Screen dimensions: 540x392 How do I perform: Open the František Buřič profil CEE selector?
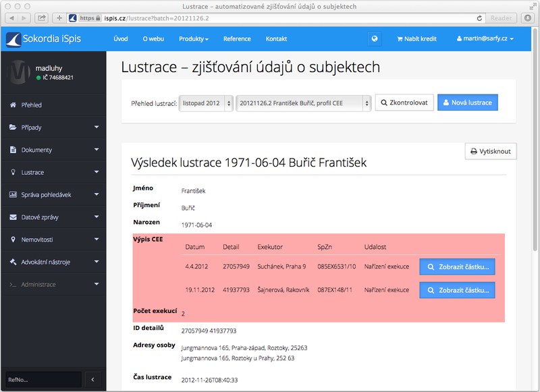303,103
